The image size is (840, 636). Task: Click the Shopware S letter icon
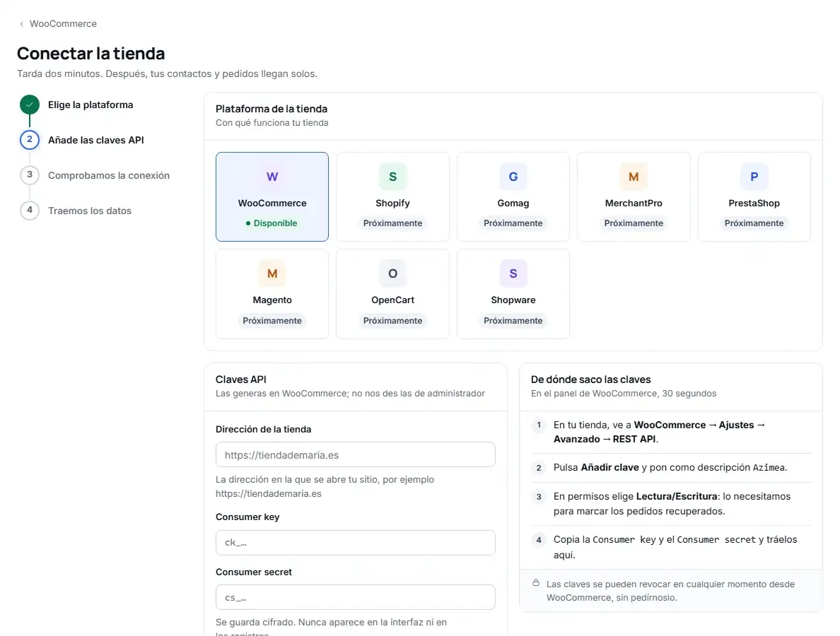point(513,273)
